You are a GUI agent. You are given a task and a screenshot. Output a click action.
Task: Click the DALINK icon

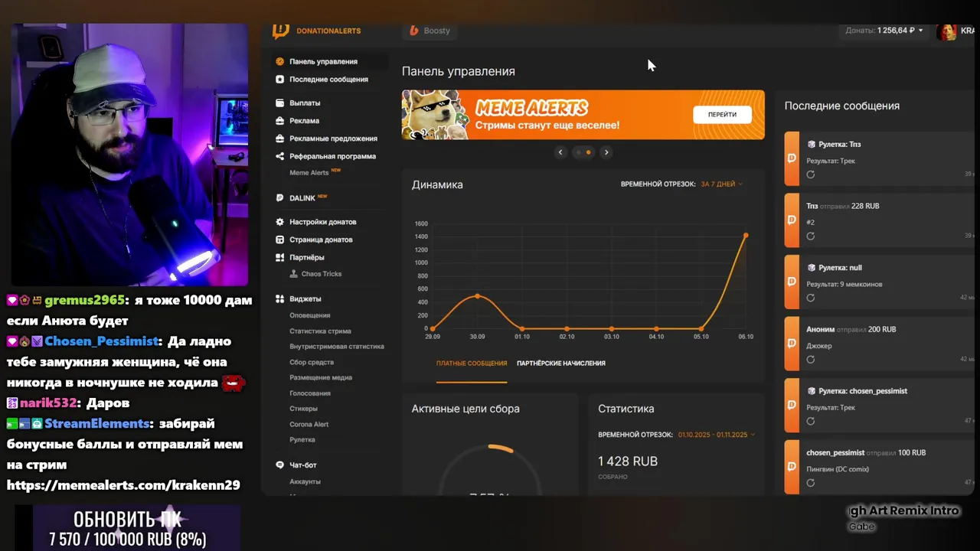[280, 198]
